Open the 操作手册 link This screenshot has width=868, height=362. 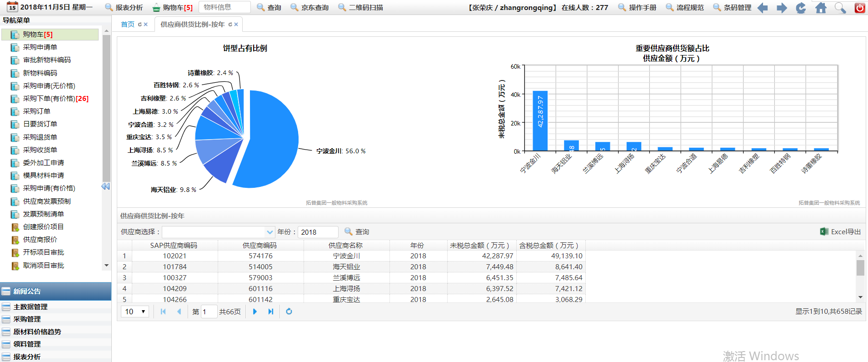tap(637, 8)
